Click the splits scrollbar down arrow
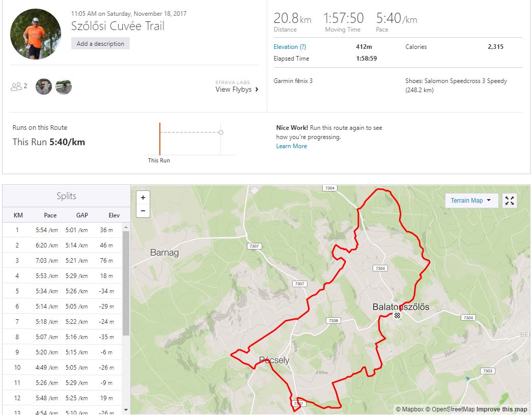 (x=126, y=410)
